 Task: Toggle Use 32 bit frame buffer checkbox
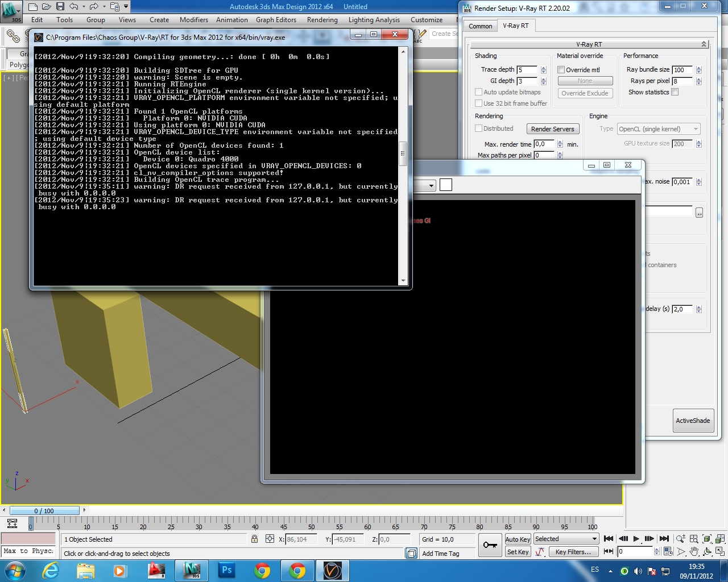pyautogui.click(x=478, y=103)
